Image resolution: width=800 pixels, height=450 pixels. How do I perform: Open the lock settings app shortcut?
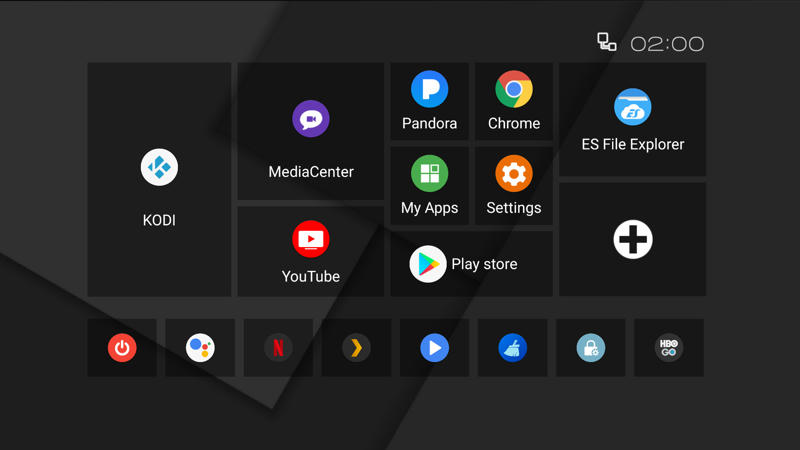pos(590,348)
